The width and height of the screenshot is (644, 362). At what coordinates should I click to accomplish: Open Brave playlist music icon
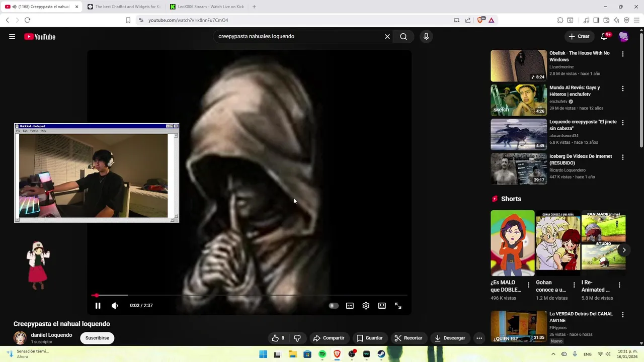[586, 20]
